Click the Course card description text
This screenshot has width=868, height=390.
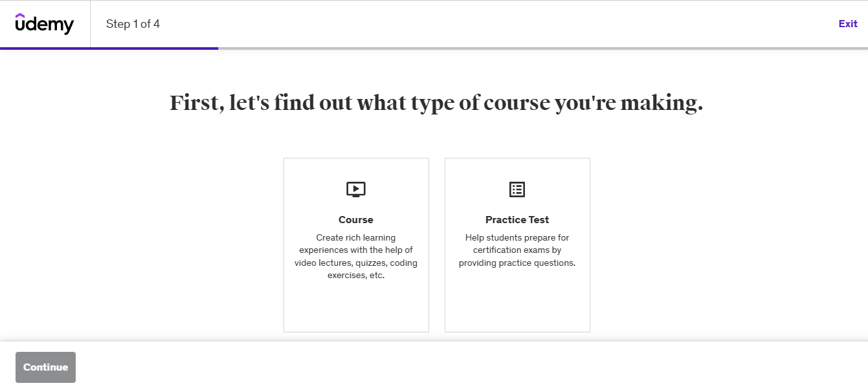tap(355, 256)
